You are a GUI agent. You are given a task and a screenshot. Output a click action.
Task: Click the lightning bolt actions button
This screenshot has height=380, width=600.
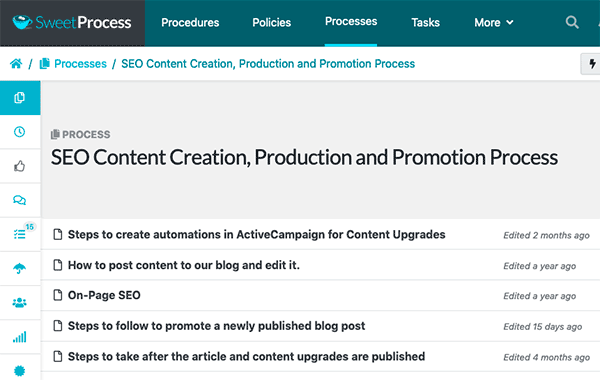pyautogui.click(x=592, y=64)
